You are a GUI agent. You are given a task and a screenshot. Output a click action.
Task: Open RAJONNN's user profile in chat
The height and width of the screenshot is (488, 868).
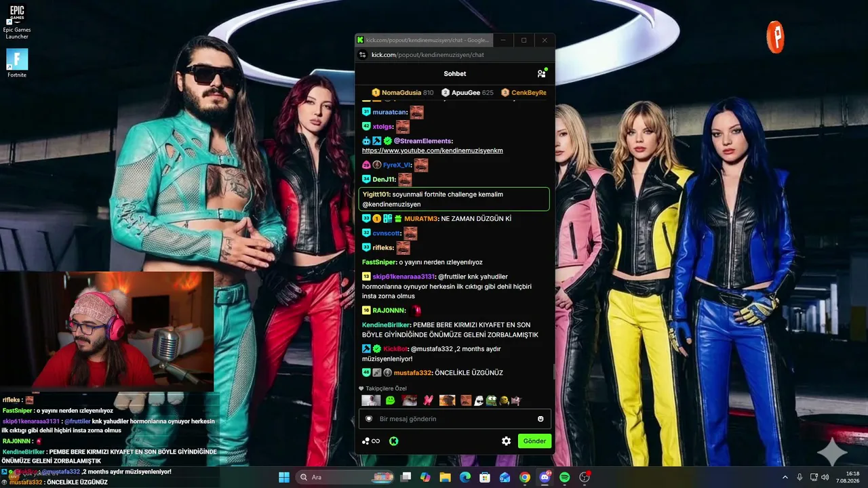click(389, 310)
